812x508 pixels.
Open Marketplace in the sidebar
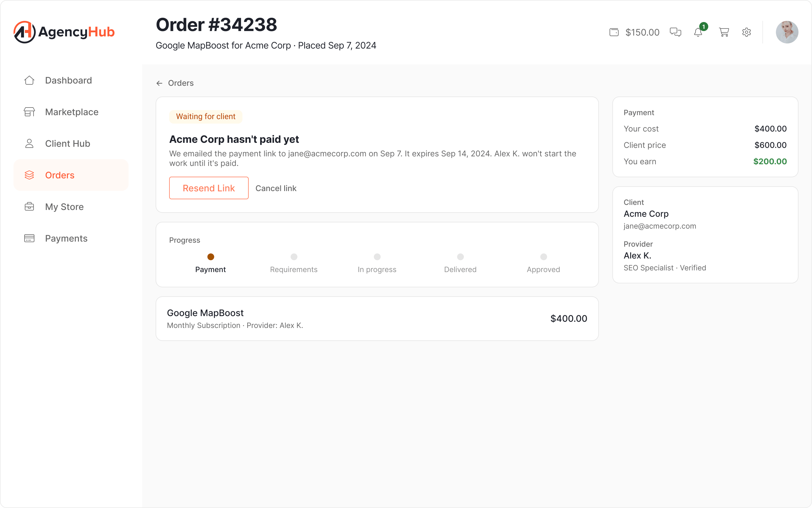pyautogui.click(x=71, y=112)
